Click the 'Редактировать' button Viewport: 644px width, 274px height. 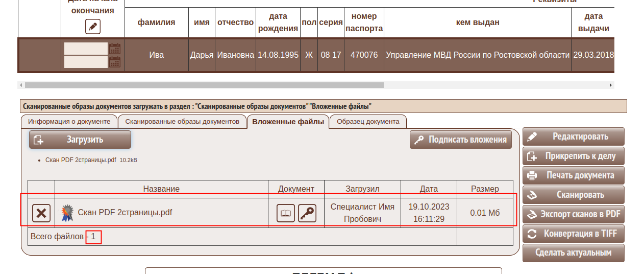tap(573, 136)
